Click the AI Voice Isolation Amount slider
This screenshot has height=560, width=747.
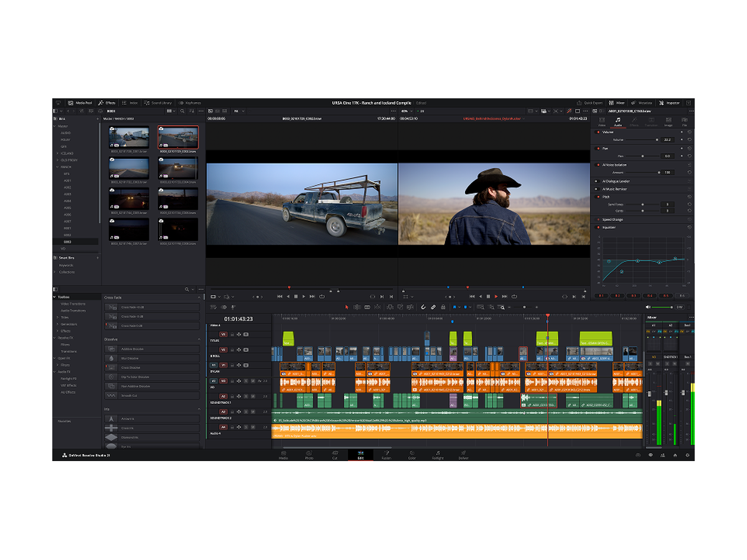click(x=642, y=172)
